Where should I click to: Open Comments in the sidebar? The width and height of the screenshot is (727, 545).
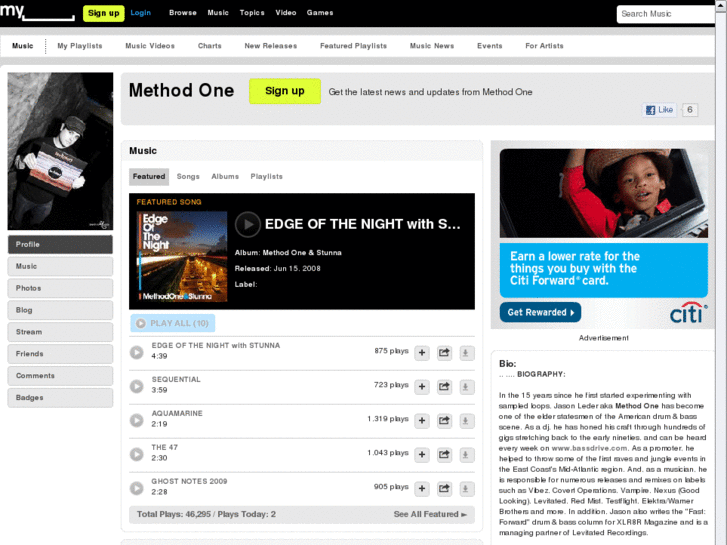click(60, 376)
